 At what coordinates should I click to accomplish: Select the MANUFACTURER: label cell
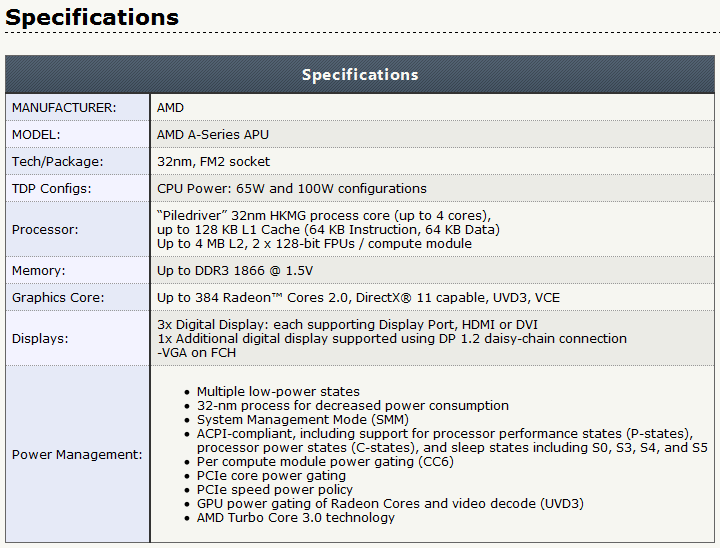click(78, 107)
